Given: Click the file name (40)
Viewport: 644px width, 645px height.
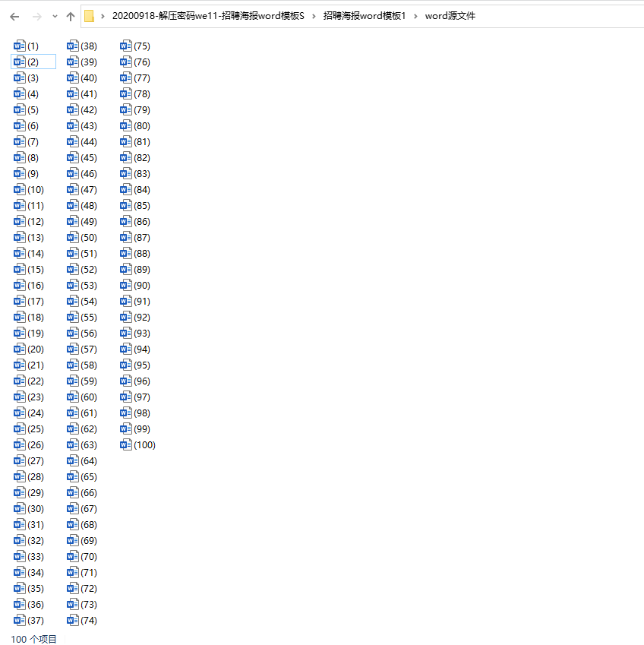Looking at the screenshot, I should tap(89, 77).
